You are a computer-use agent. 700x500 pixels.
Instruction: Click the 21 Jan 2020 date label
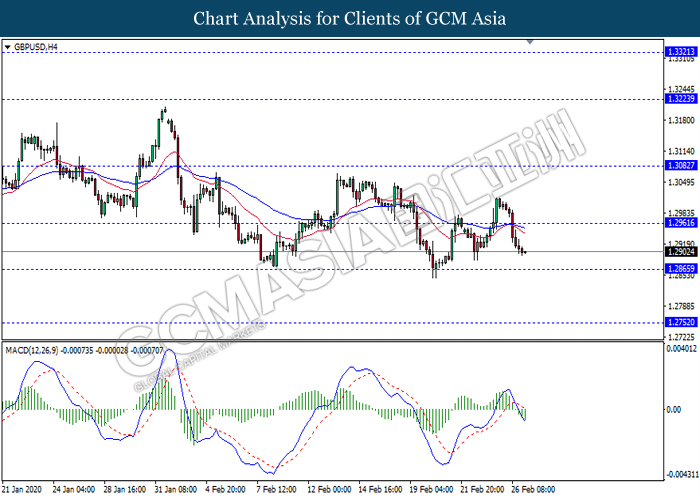pos(22,490)
